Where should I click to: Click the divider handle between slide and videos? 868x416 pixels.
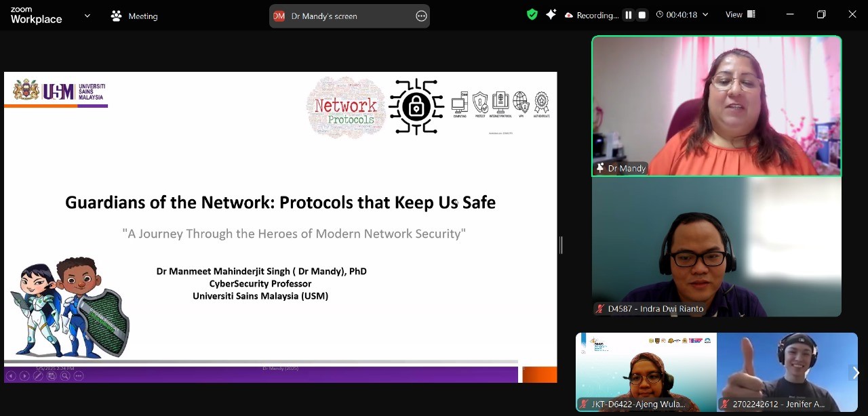[x=561, y=245]
